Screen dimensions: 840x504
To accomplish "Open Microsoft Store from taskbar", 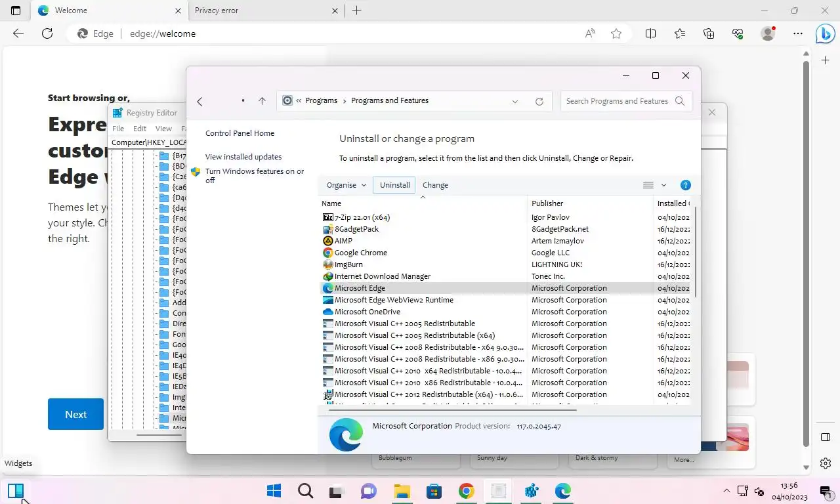I will tap(434, 491).
